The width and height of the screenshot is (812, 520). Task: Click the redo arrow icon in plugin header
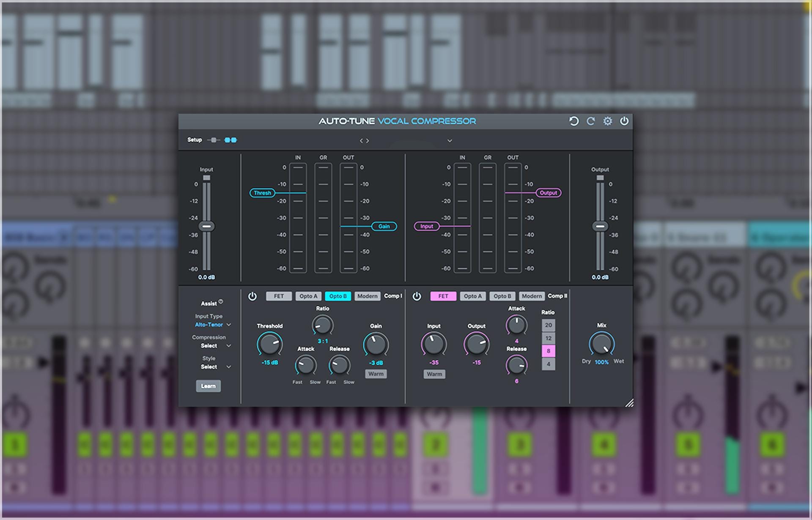[591, 121]
